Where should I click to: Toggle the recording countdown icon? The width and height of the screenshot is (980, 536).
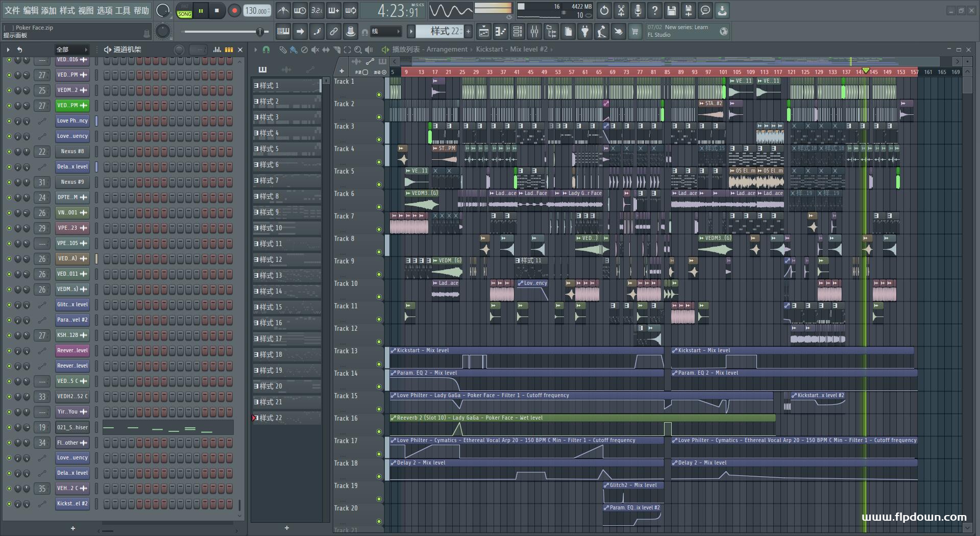(317, 10)
